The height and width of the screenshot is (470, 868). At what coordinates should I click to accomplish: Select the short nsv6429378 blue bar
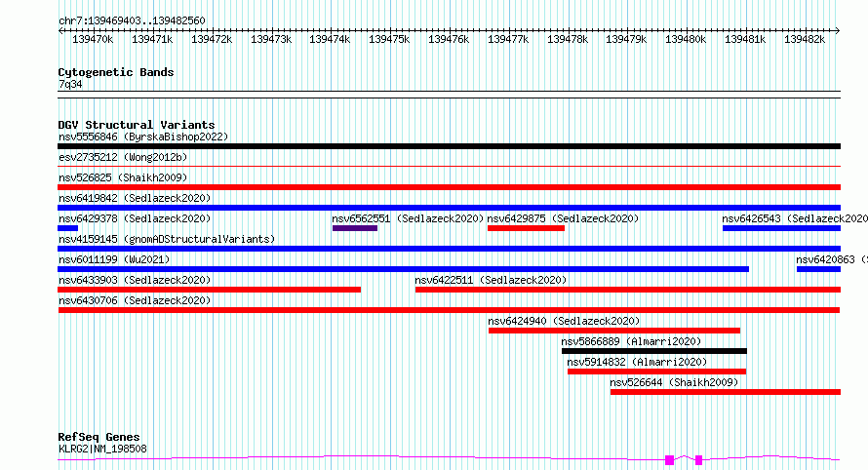pyautogui.click(x=68, y=228)
